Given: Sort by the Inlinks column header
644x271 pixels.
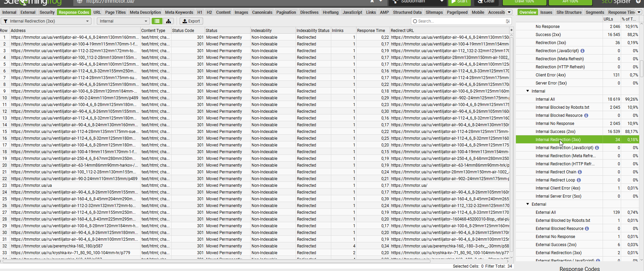Looking at the screenshot, I should [x=343, y=30].
